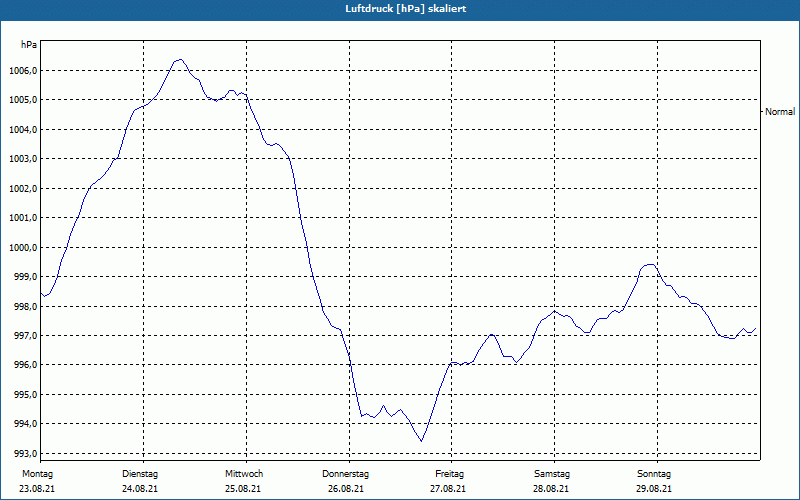Click the pressure curve's lowest point on Donnerstag
The image size is (800, 500).
(x=421, y=441)
